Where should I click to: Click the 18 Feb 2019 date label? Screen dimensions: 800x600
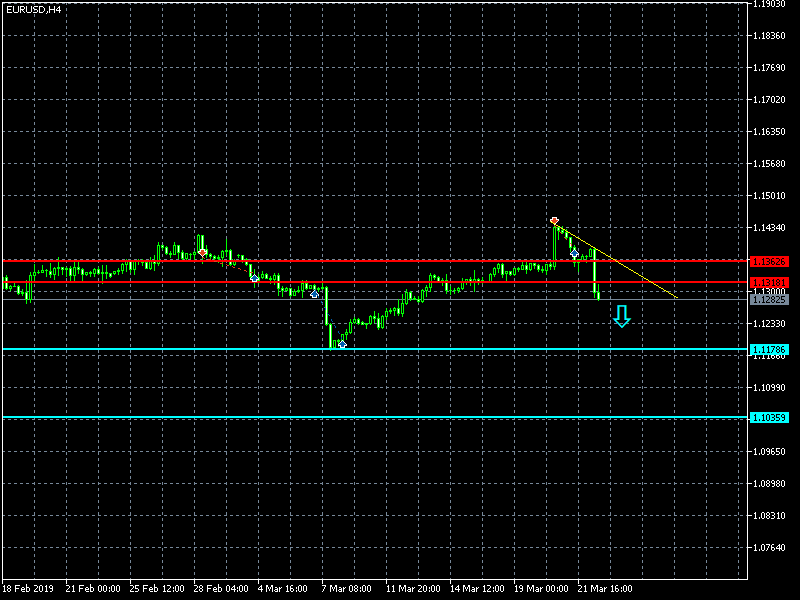(x=28, y=589)
